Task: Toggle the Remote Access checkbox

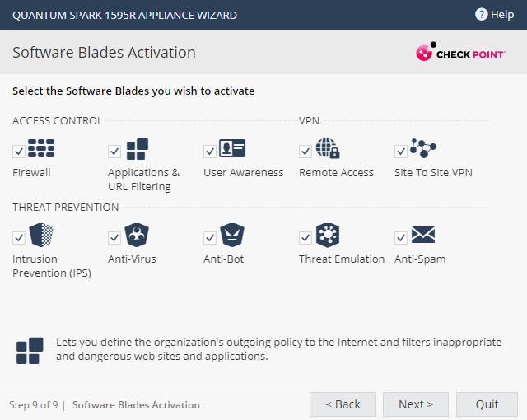Action: point(305,152)
